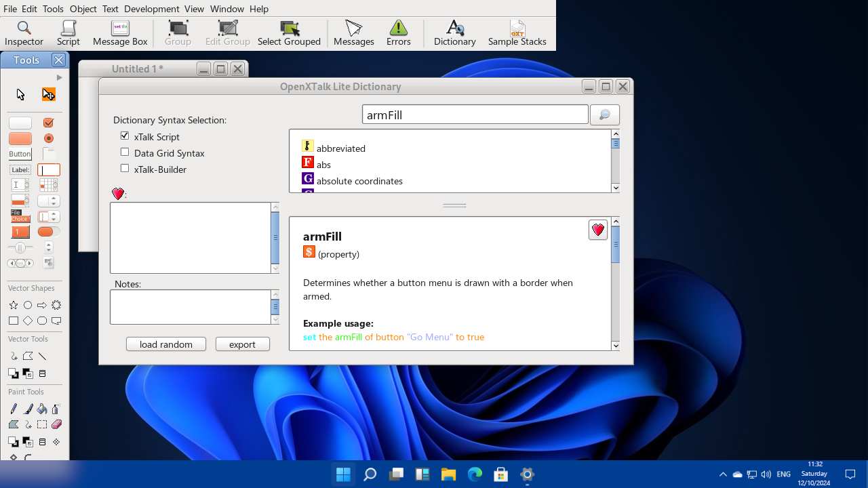Select the circle vector shape

click(28, 306)
